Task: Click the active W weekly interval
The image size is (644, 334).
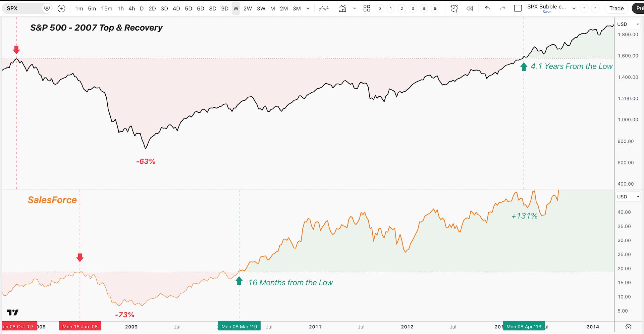Action: (236, 8)
